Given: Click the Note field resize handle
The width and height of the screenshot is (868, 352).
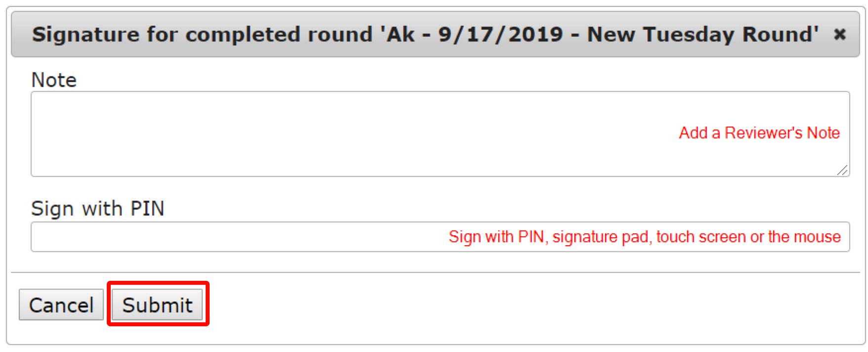Looking at the screenshot, I should click(843, 171).
